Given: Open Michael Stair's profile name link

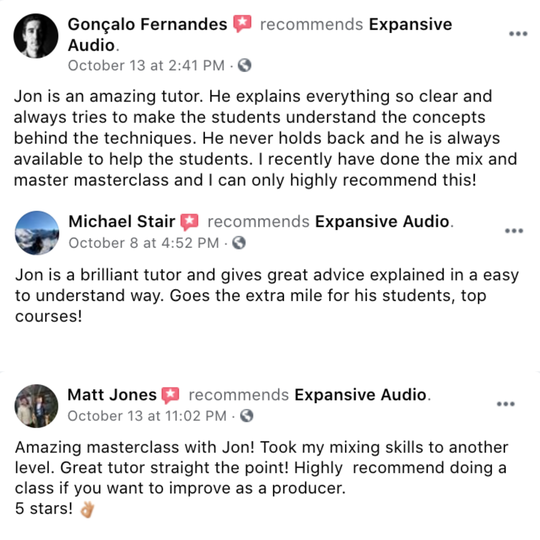Looking at the screenshot, I should (122, 221).
